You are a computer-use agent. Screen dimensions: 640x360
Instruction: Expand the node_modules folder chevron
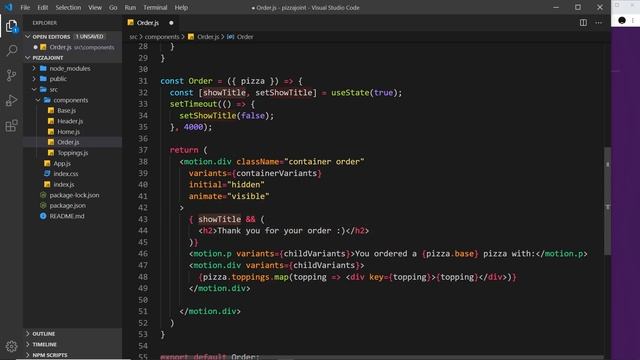[34, 68]
